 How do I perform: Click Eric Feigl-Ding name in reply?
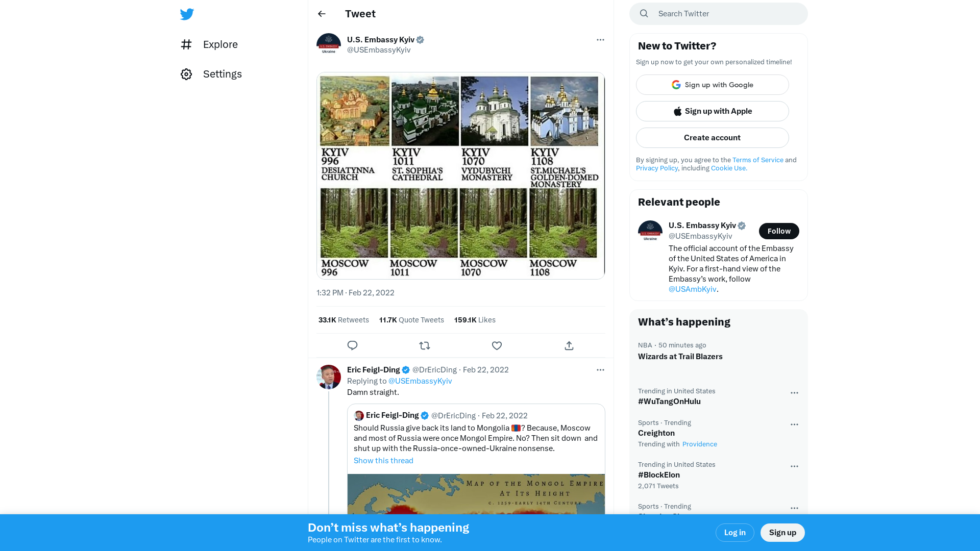374,369
